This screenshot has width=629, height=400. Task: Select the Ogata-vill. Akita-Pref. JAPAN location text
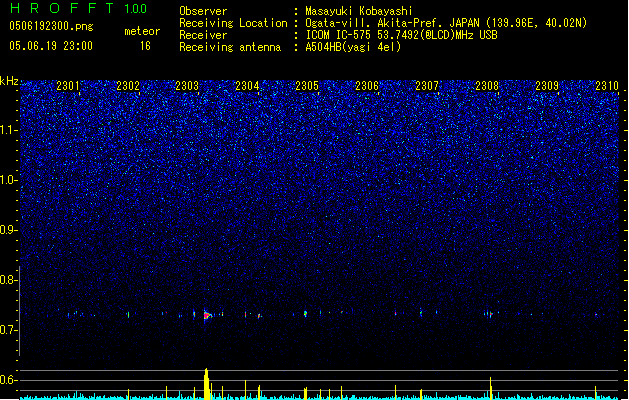(446, 23)
